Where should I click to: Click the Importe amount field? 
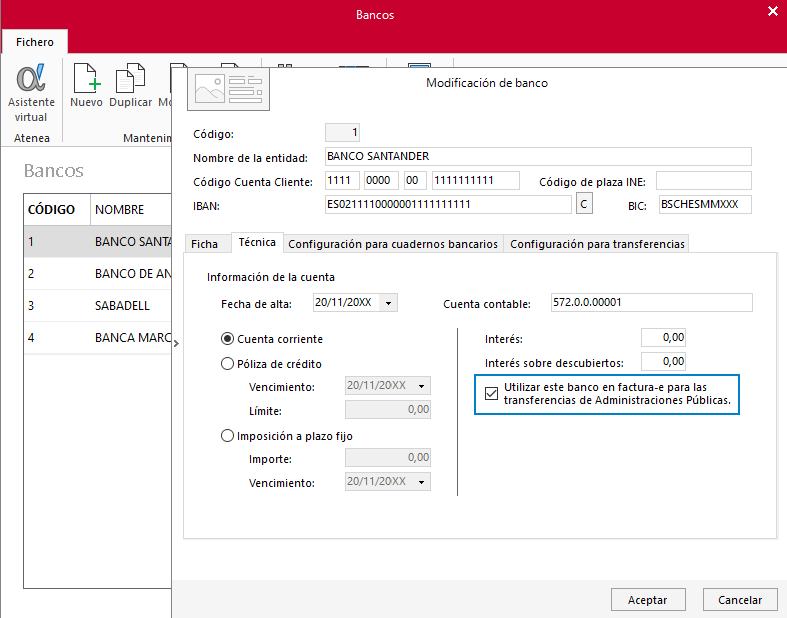point(387,457)
